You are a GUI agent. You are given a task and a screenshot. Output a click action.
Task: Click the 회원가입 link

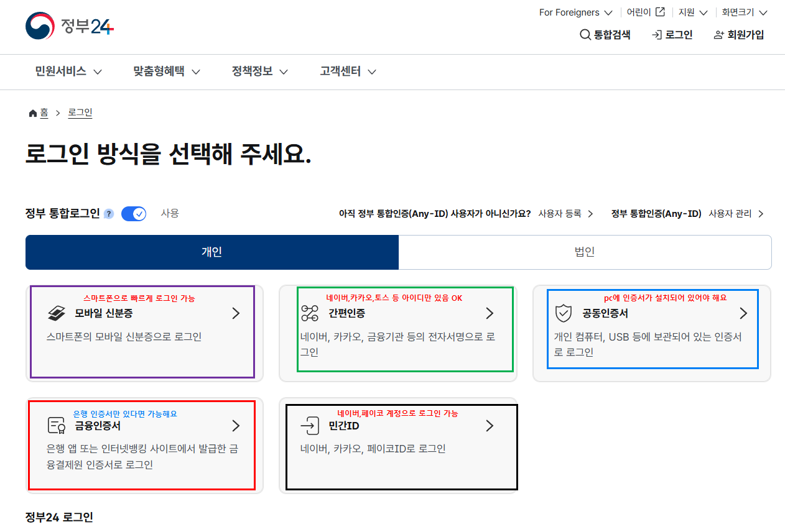pyautogui.click(x=739, y=35)
